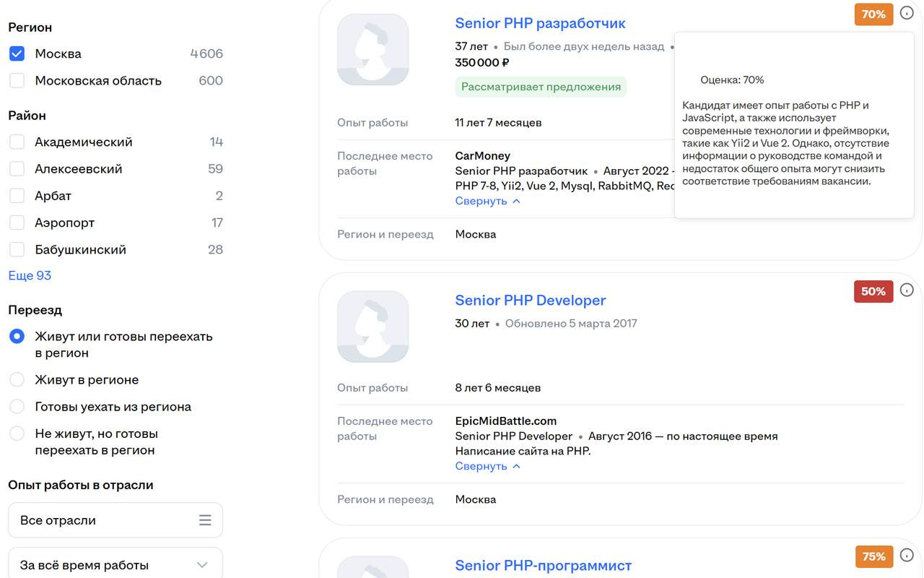Open the Senior PHP разработчик resume
Viewport: 924px width, 578px height.
coord(540,23)
